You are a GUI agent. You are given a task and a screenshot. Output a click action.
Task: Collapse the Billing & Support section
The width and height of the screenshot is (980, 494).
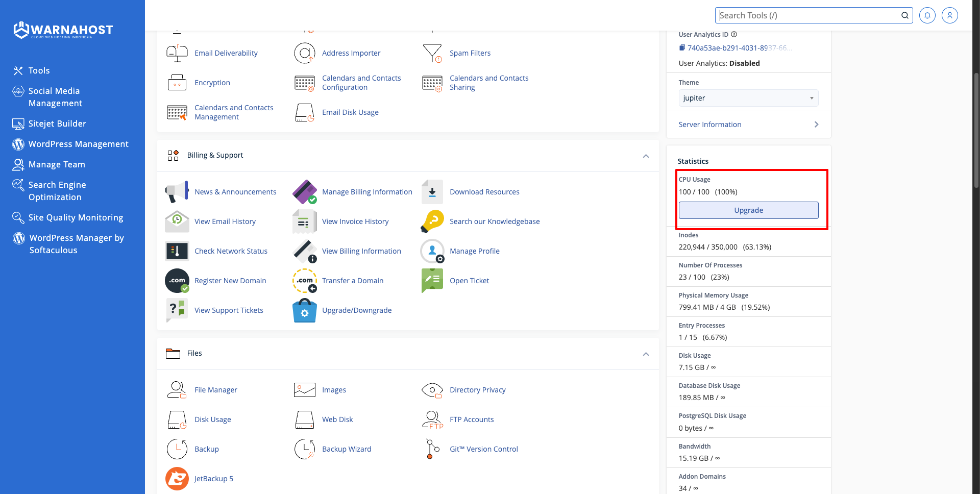(646, 156)
